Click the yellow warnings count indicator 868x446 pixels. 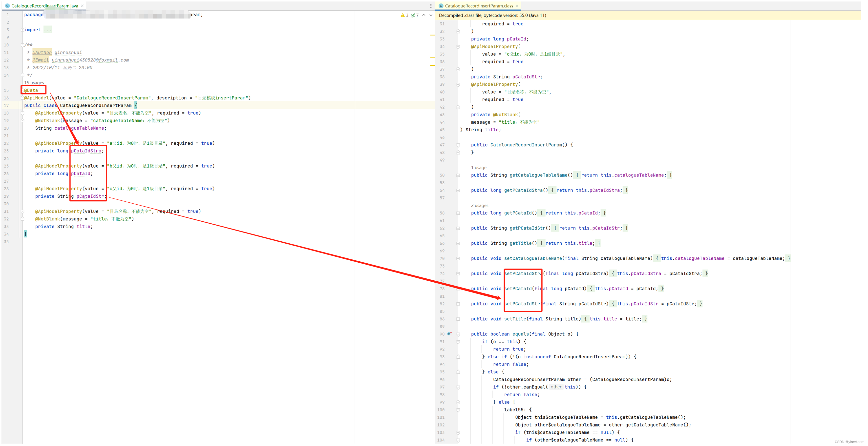pos(404,15)
